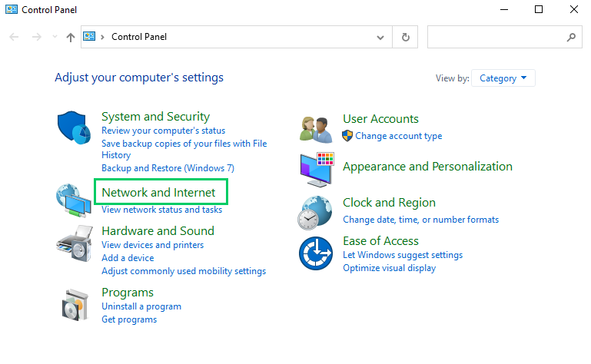Click Change account type link

398,136
